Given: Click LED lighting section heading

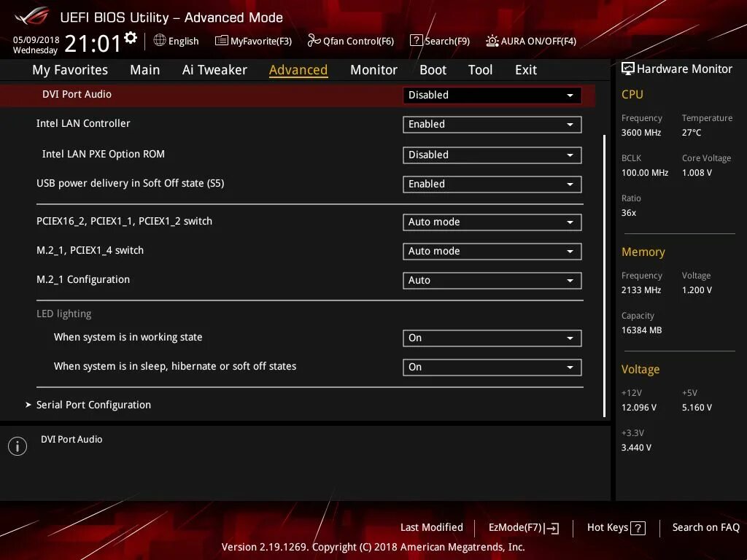Looking at the screenshot, I should point(64,314).
